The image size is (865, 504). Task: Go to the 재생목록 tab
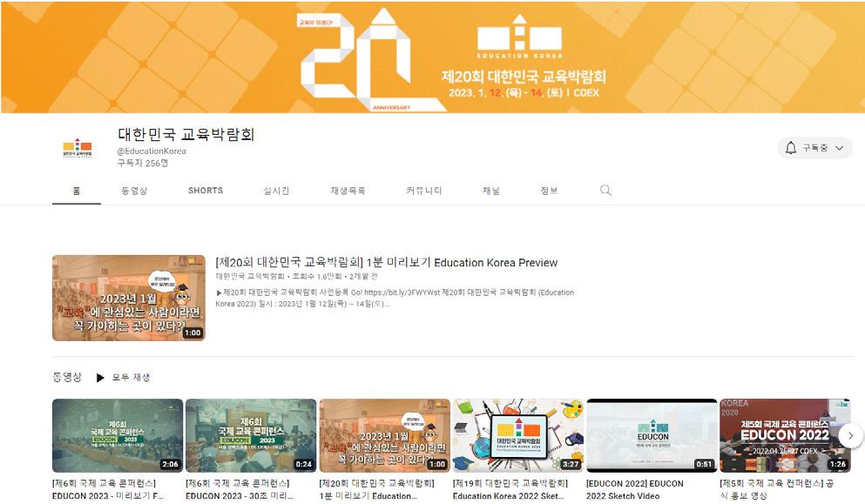(x=348, y=191)
